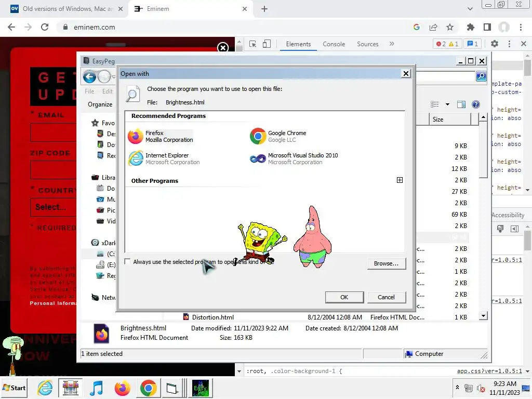Click the browser back arrow
The height and width of the screenshot is (399, 532).
tap(11, 27)
